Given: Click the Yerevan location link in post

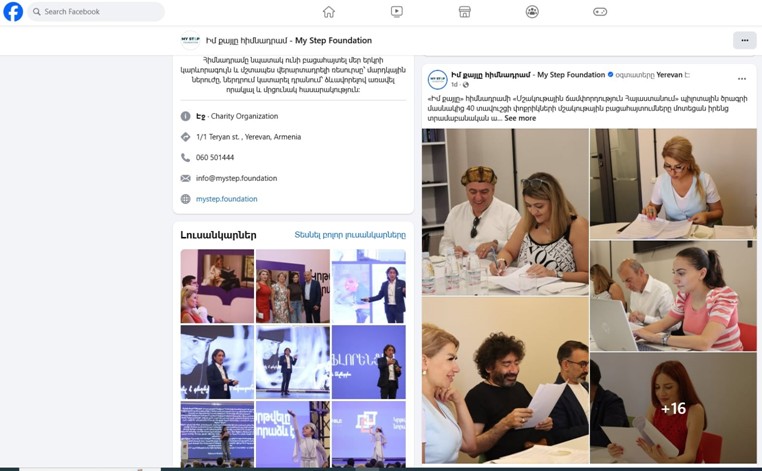Looking at the screenshot, I should coord(669,75).
